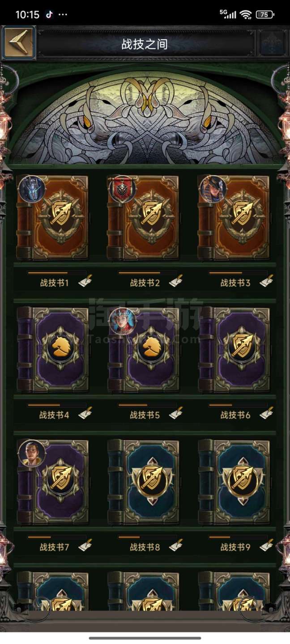Open the purple 战技书6 spear book
Screen dimensions: 290x644
pos(234,349)
